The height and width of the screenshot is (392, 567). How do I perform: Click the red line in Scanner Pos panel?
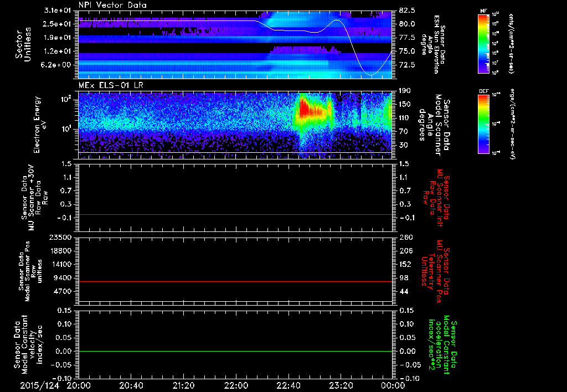tap(235, 281)
